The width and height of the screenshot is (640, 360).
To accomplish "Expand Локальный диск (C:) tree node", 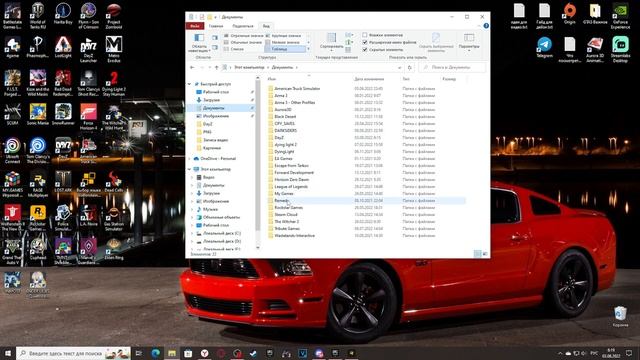I will click(192, 233).
